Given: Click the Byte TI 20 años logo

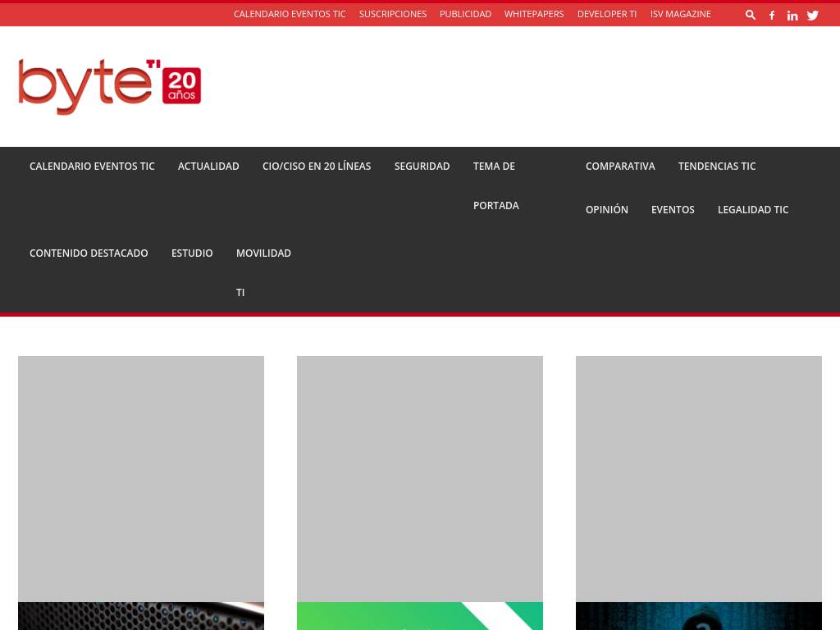Looking at the screenshot, I should 110,86.
